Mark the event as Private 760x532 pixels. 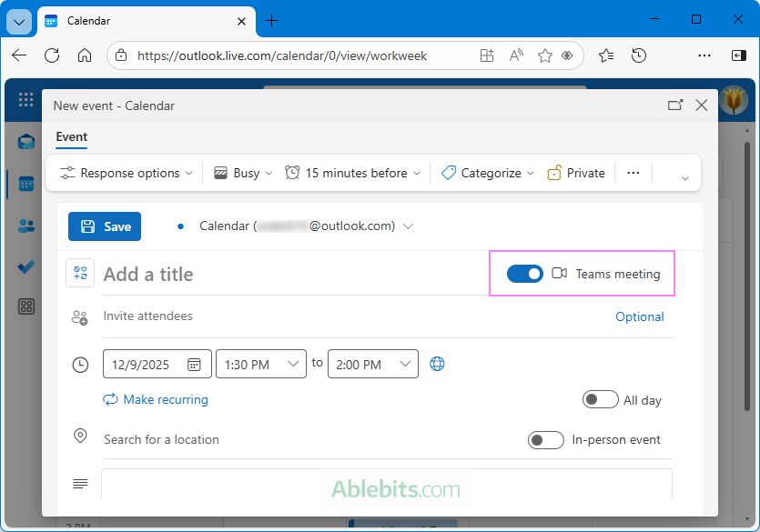[x=575, y=172]
